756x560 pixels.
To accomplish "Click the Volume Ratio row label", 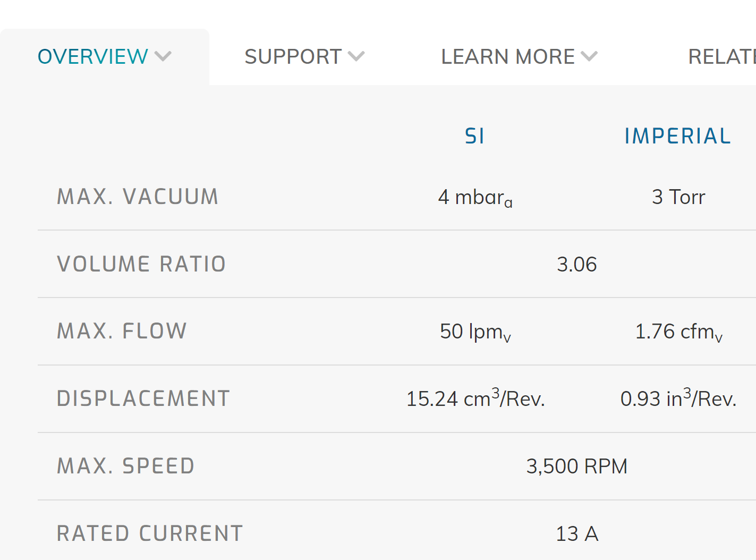I will (x=141, y=264).
